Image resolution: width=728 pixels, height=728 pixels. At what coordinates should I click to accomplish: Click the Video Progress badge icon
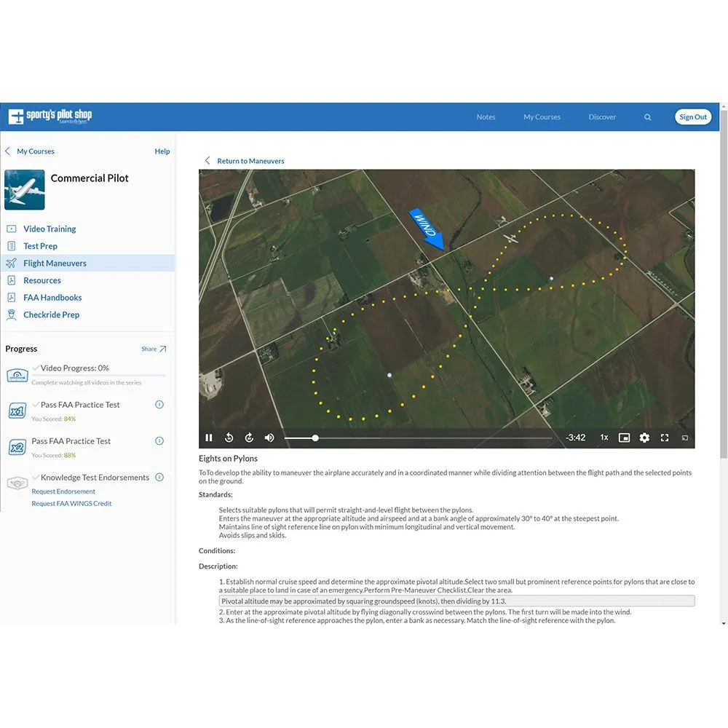(17, 375)
